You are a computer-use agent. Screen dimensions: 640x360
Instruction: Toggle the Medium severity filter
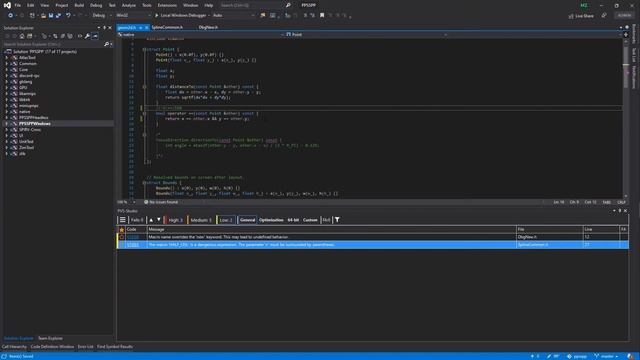(x=200, y=220)
